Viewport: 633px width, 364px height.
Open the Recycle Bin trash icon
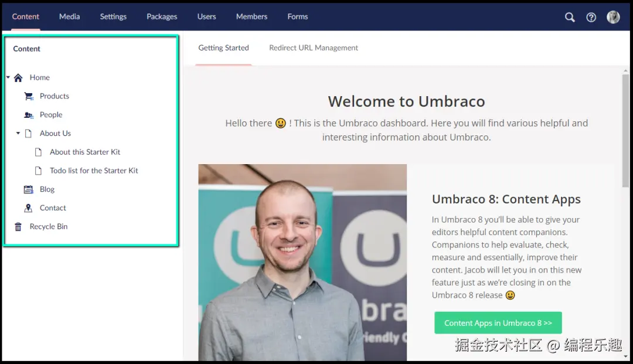18,227
